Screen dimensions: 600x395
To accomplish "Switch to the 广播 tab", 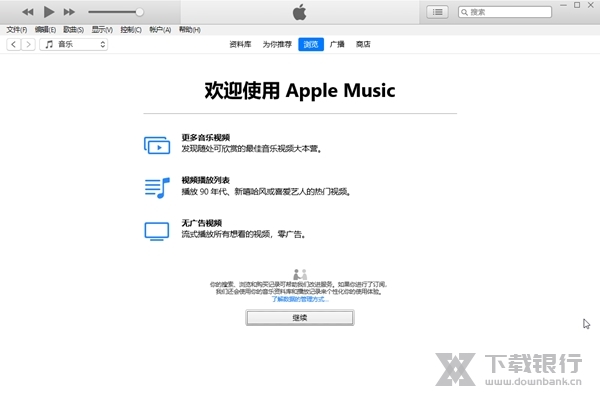I will pyautogui.click(x=337, y=44).
